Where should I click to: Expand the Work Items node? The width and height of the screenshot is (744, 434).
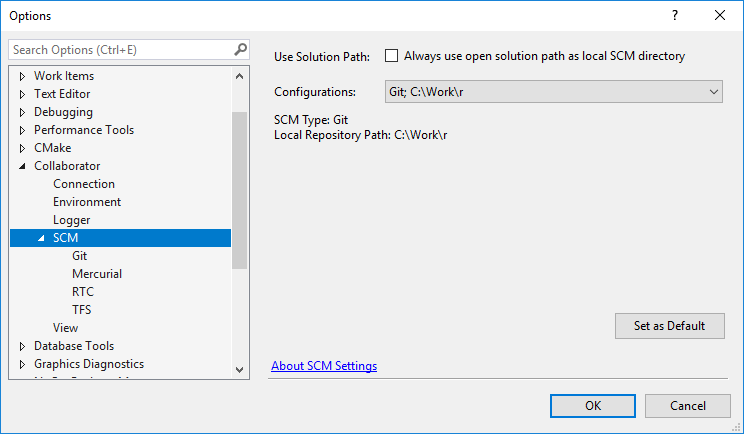pyautogui.click(x=22, y=76)
